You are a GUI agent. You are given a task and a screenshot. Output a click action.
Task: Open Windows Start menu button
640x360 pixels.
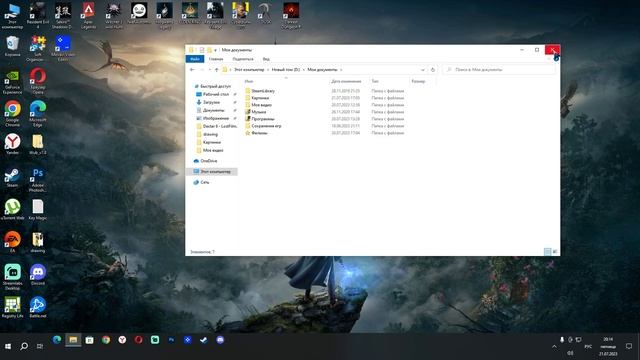tap(8, 346)
